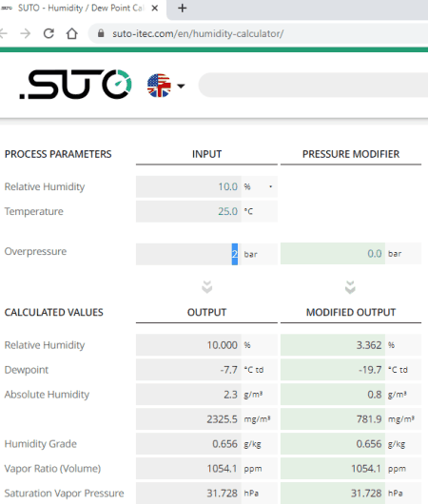Click the Output Relative Humidity 10.000 value
This screenshot has width=428, height=504.
tap(188, 345)
